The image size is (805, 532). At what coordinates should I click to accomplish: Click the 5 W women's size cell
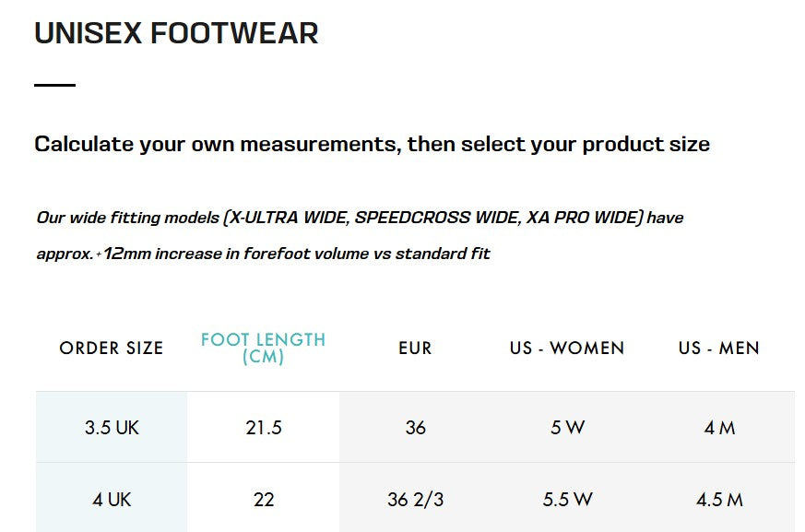point(567,428)
